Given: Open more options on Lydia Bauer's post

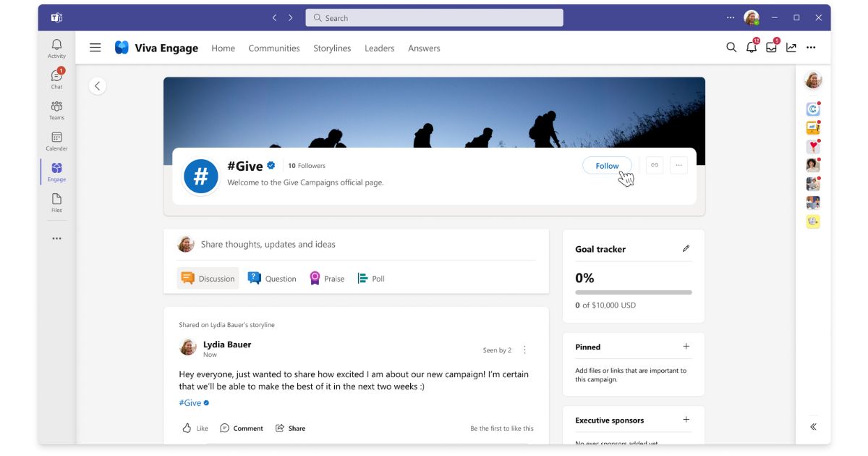Looking at the screenshot, I should pyautogui.click(x=525, y=350).
